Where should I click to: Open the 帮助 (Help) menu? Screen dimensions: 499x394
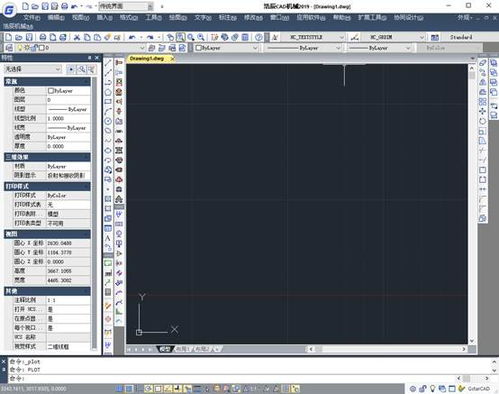tap(342, 17)
